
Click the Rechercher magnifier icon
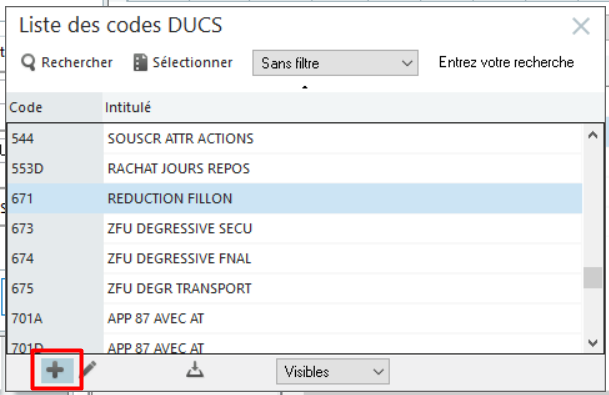(28, 62)
